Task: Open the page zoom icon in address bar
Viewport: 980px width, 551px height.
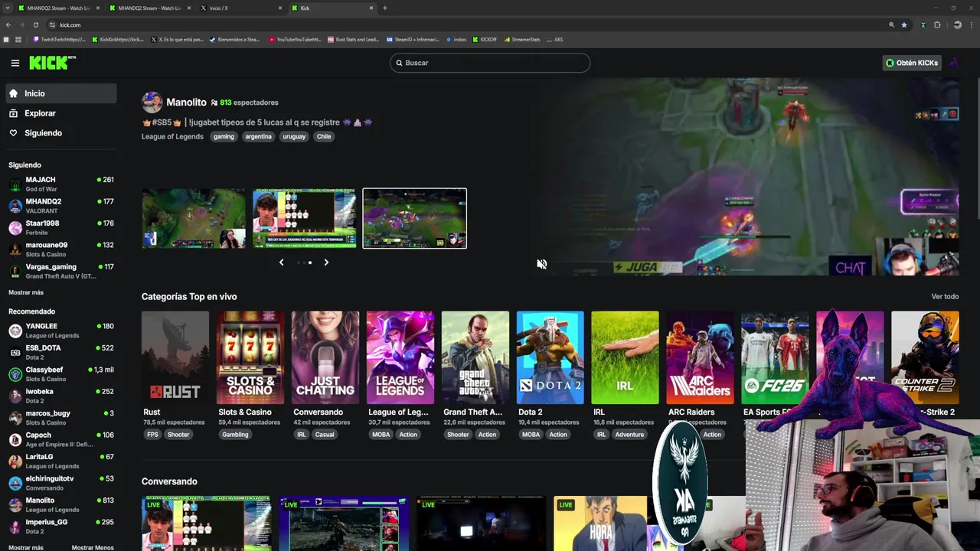Action: pos(891,24)
